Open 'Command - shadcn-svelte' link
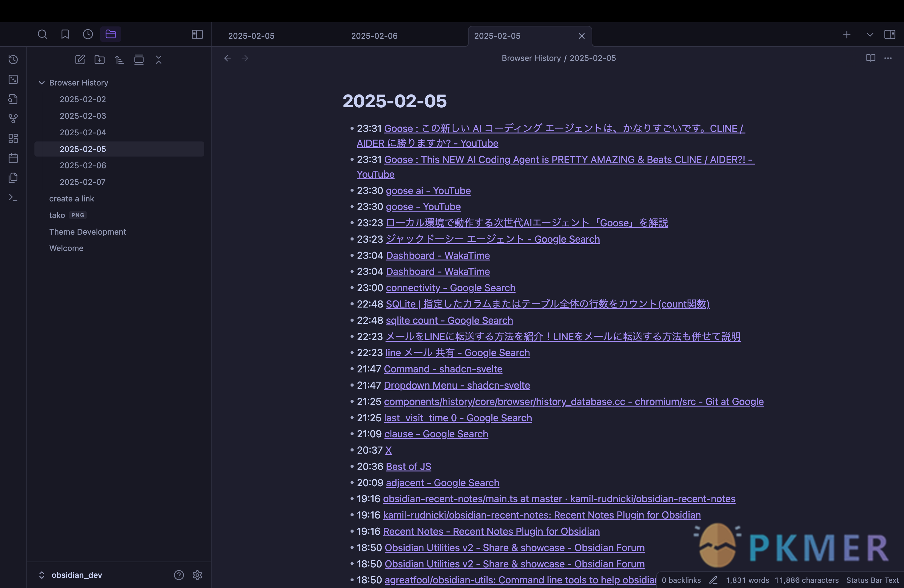904x588 pixels. point(443,369)
